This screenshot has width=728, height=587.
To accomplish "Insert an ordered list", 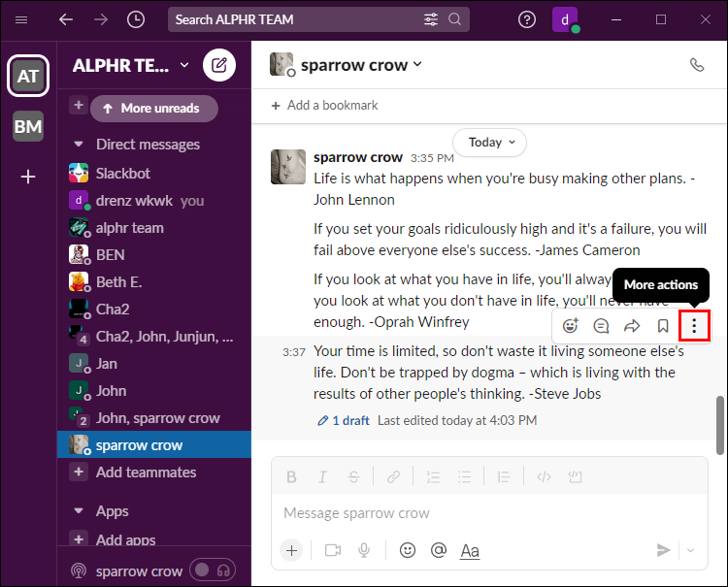I will 433,476.
